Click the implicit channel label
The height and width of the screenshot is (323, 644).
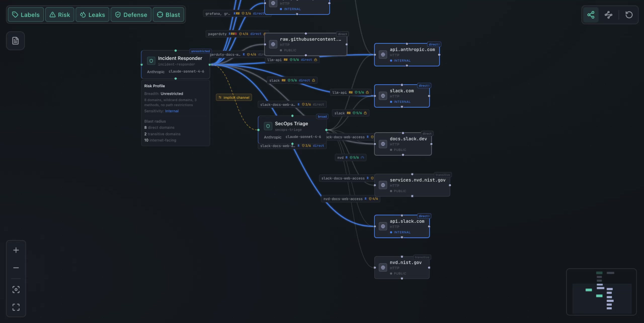coord(234,97)
